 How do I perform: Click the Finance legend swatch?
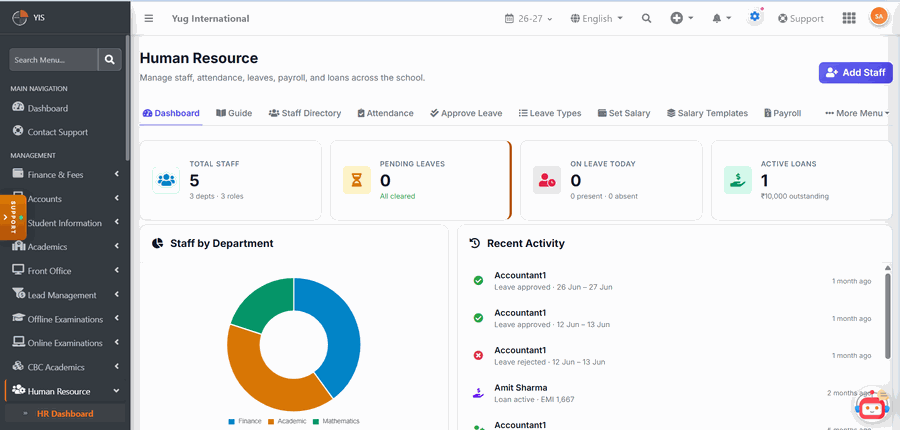(x=231, y=421)
